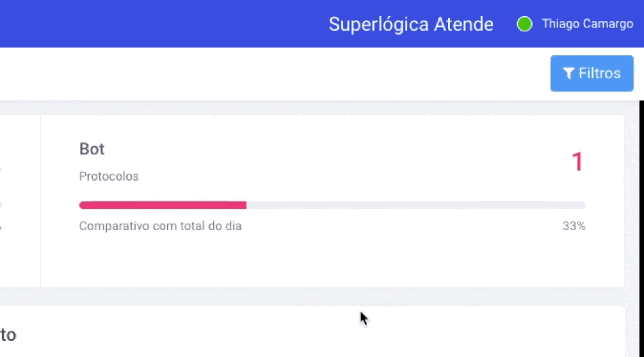
Task: Click empty space inside Bot card below comparativo
Action: tap(332, 261)
